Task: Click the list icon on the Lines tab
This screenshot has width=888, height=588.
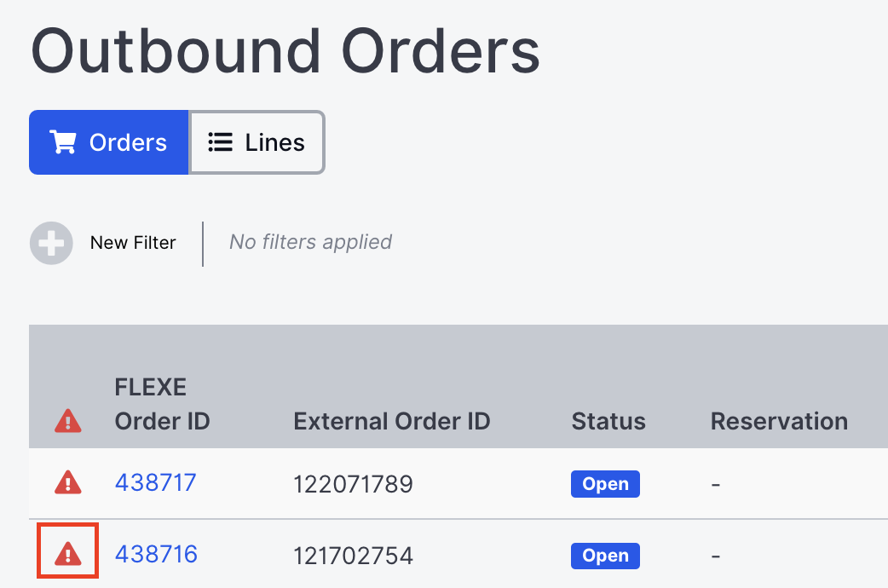Action: pyautogui.click(x=220, y=142)
